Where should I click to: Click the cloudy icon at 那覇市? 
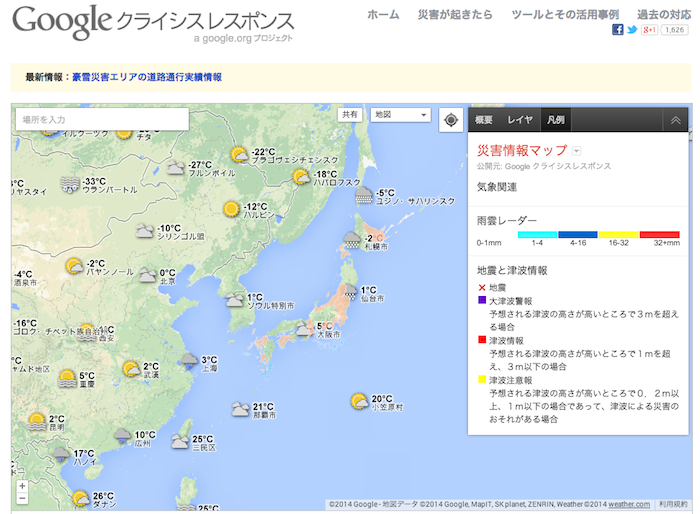tap(240, 409)
